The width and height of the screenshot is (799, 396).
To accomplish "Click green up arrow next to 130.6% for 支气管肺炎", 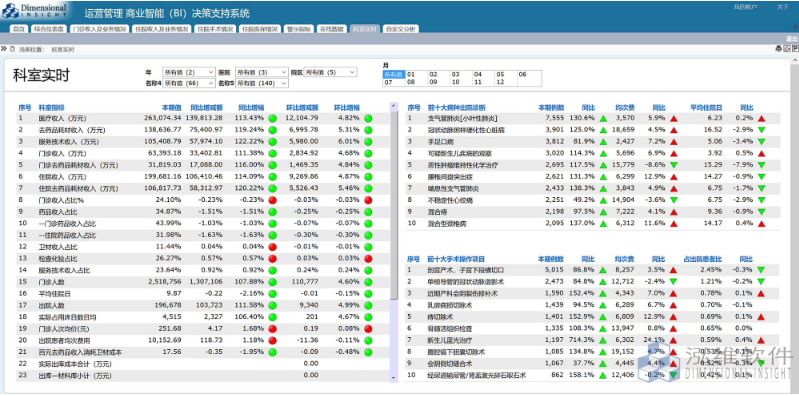I will tap(603, 119).
